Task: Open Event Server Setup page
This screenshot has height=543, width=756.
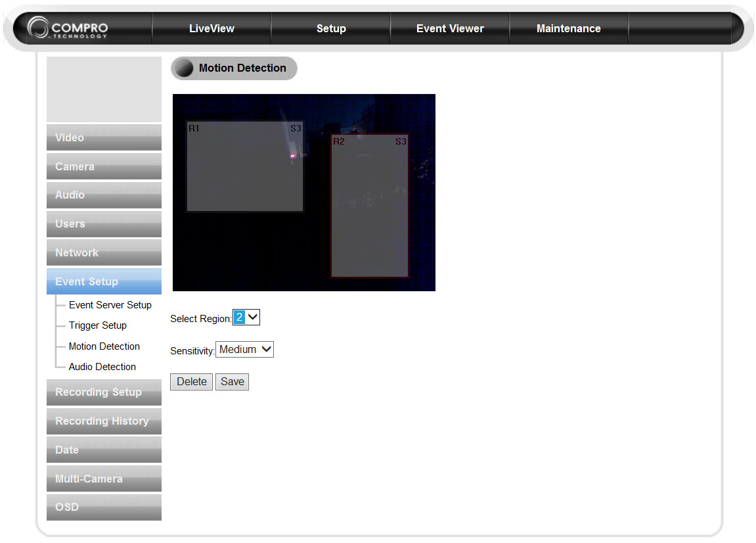Action: tap(110, 305)
